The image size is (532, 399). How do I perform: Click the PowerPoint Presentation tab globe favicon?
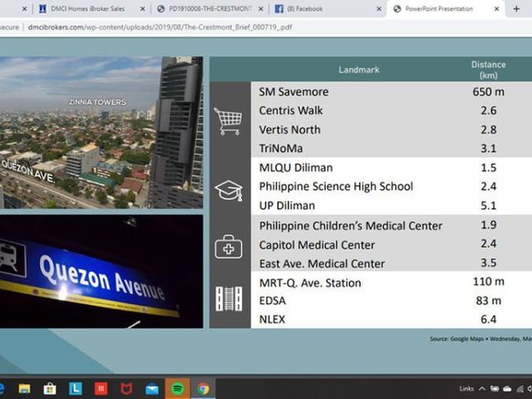coord(397,9)
